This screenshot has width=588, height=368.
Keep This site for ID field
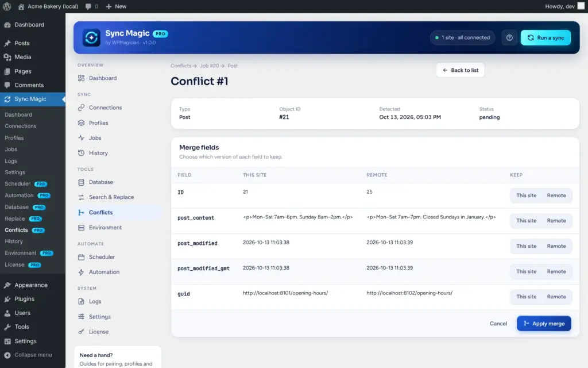click(526, 195)
